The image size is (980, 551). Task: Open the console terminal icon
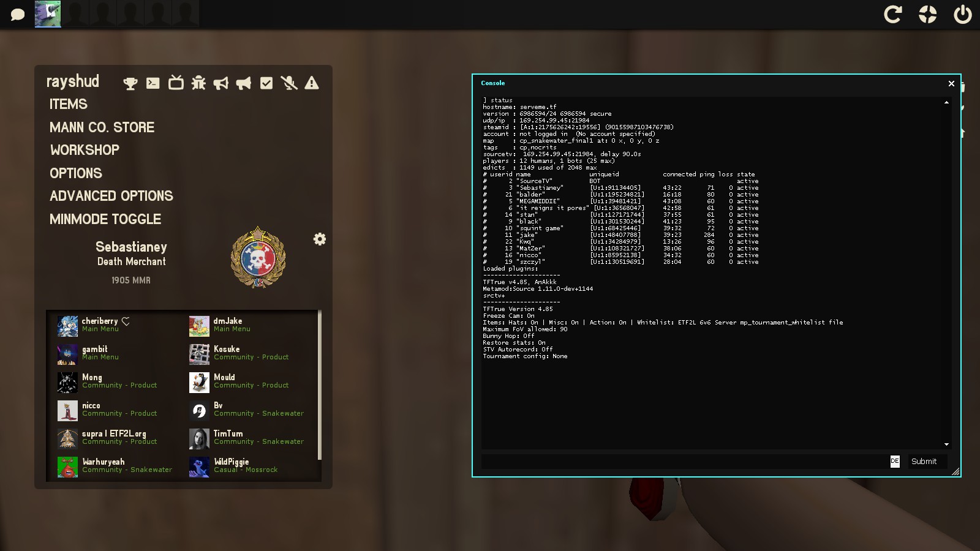pyautogui.click(x=153, y=83)
